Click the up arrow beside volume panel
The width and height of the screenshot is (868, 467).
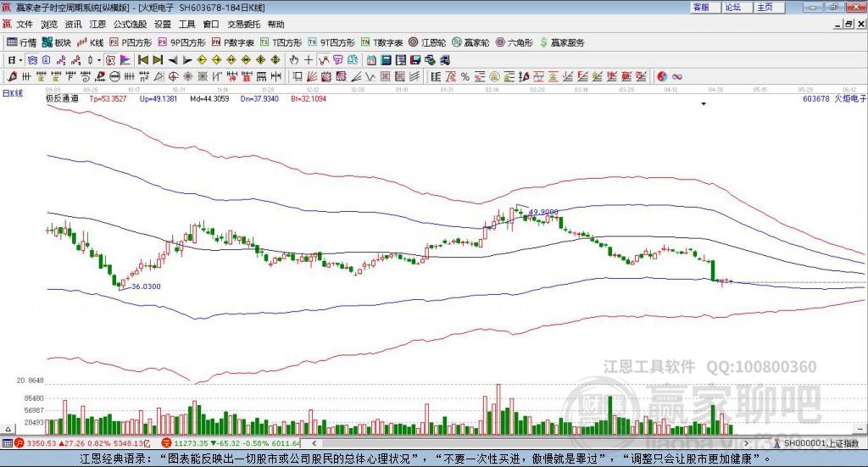(x=8, y=429)
